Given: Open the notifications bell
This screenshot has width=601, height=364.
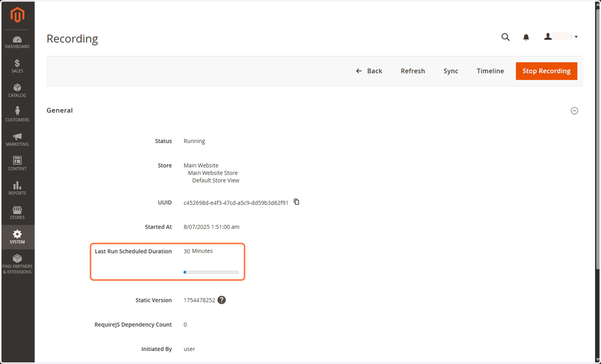Looking at the screenshot, I should point(526,37).
